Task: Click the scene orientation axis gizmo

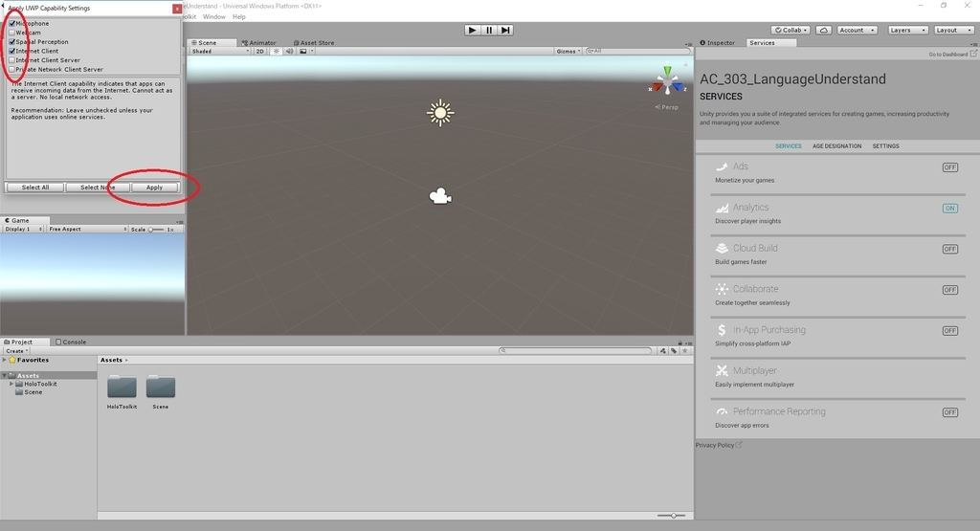Action: (x=667, y=82)
